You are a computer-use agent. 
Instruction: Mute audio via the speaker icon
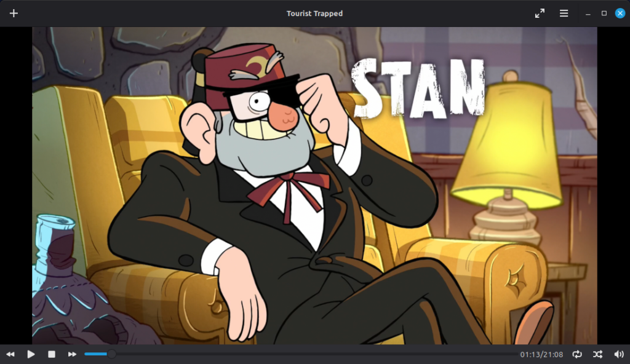coord(619,354)
